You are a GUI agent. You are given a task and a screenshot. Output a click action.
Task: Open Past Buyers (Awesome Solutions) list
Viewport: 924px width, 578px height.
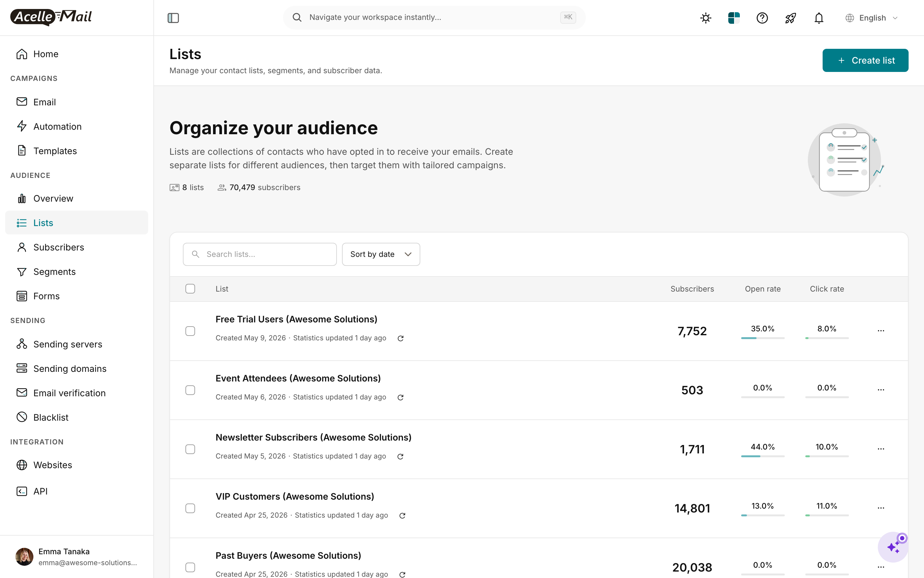pyautogui.click(x=288, y=556)
